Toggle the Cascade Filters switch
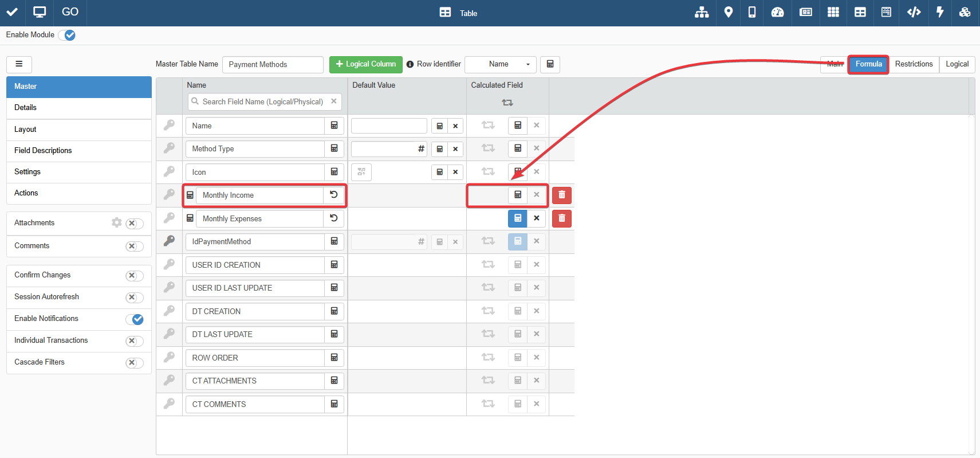 135,363
